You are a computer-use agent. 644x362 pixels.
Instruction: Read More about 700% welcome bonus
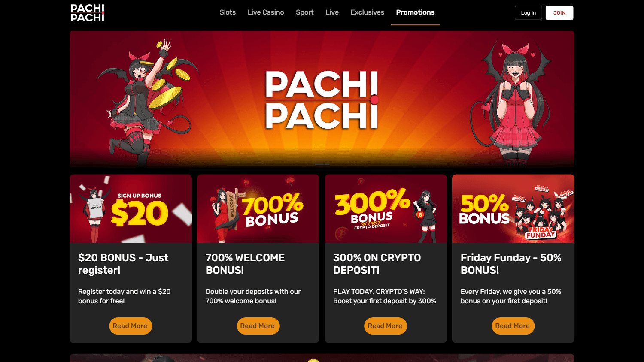tap(258, 326)
